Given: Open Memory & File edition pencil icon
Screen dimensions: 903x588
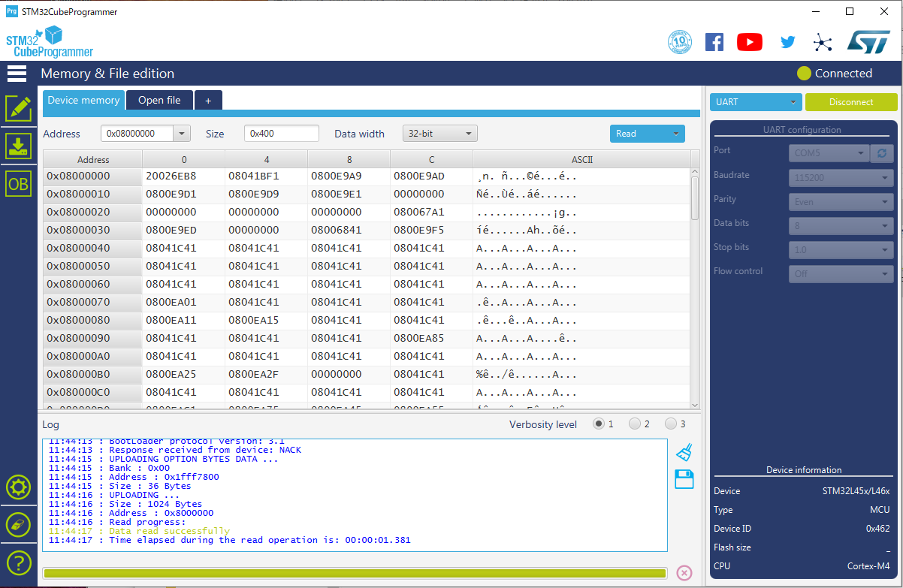Looking at the screenshot, I should [x=18, y=109].
